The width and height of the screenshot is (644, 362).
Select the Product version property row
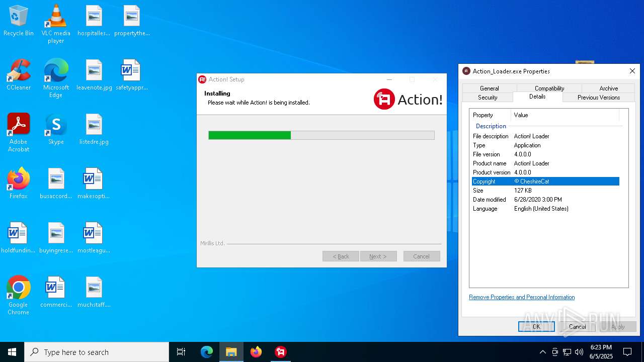pyautogui.click(x=545, y=172)
